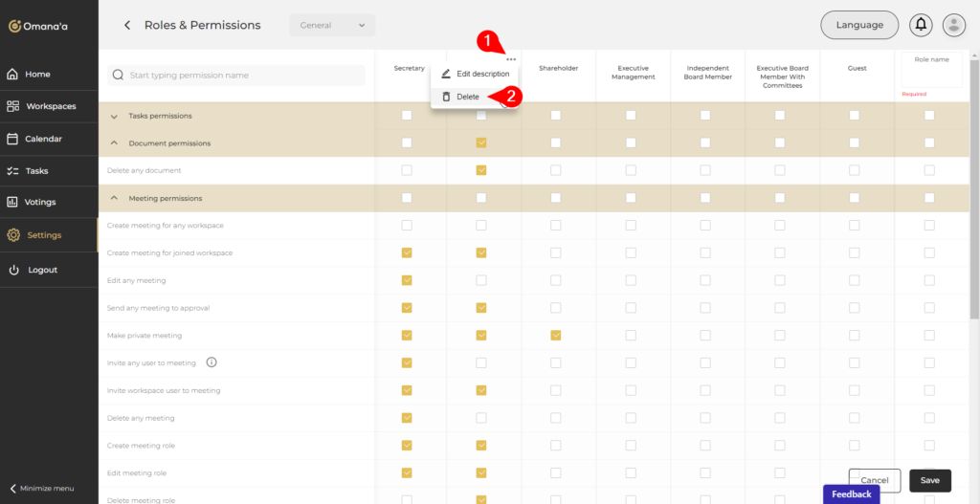
Task: Open the General dropdown
Action: 332,25
